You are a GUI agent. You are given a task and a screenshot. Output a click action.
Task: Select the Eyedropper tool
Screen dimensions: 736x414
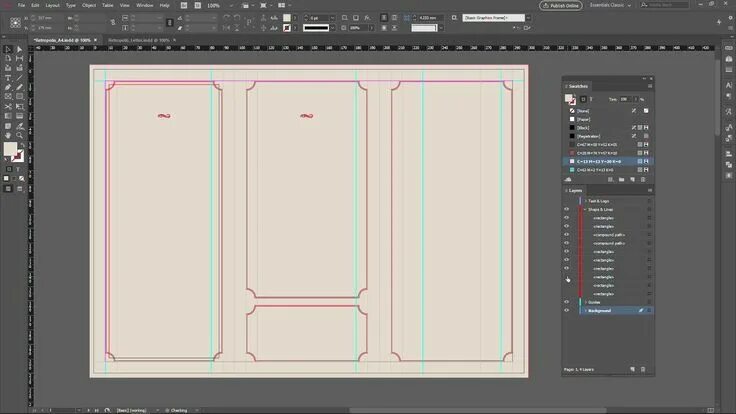click(19, 126)
